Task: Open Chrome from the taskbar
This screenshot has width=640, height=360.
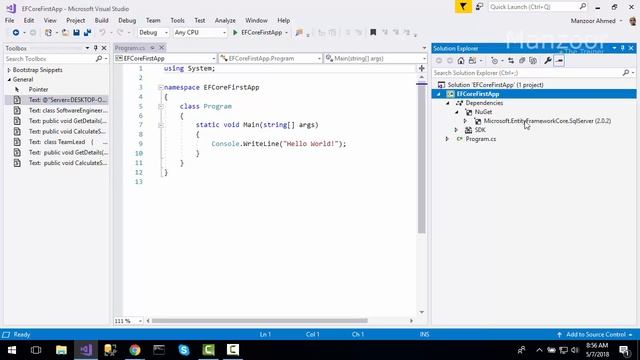Action: click(135, 350)
